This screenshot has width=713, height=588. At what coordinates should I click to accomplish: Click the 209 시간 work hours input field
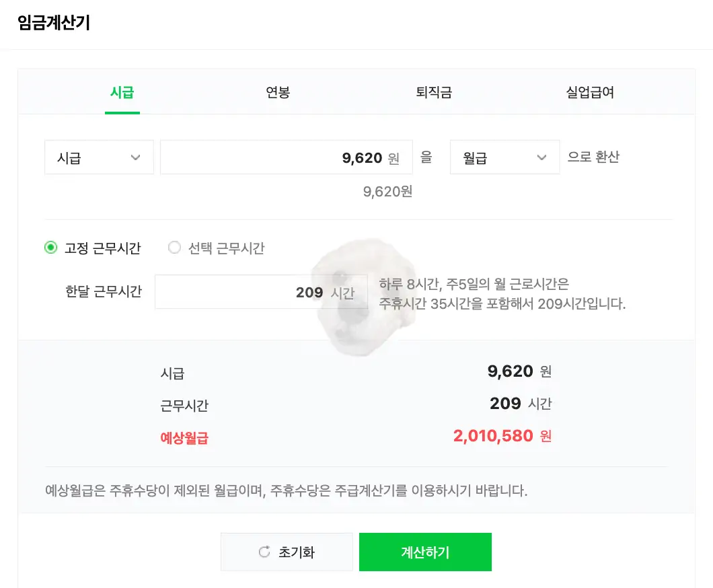[x=261, y=291]
